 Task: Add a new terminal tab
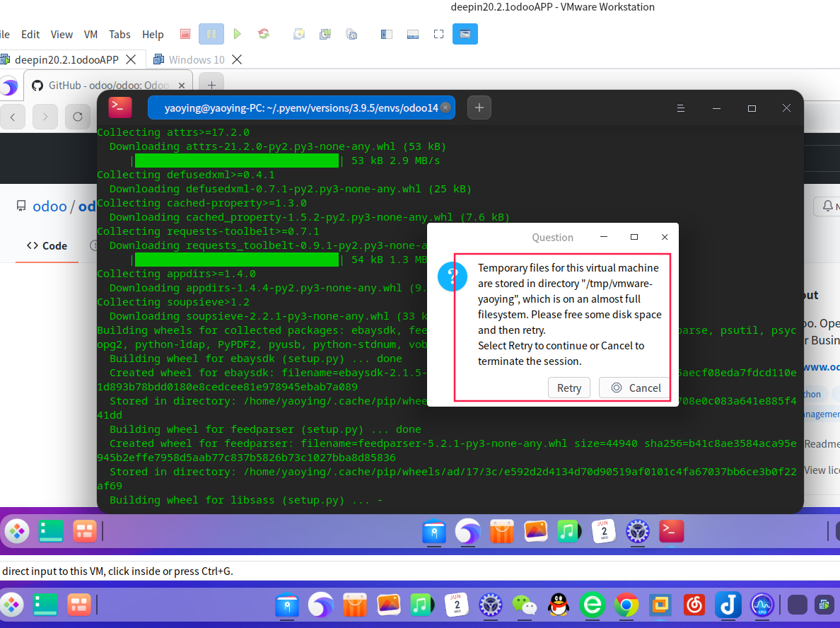click(x=479, y=107)
